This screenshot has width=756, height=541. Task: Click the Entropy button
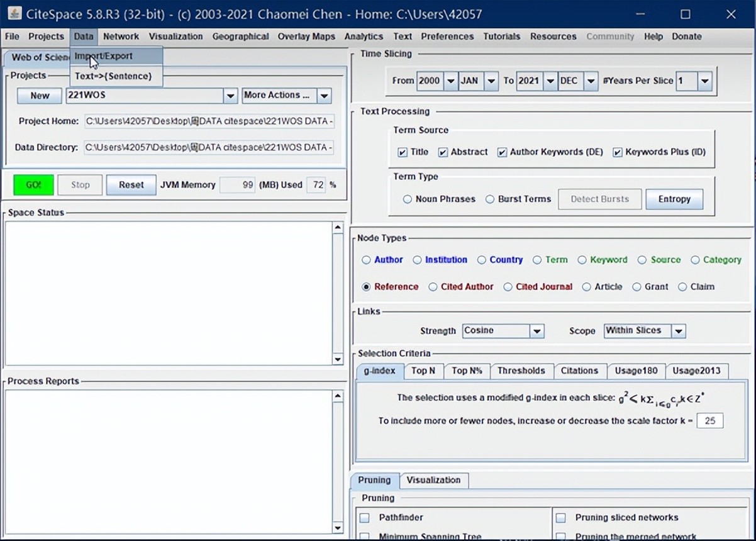(x=674, y=199)
